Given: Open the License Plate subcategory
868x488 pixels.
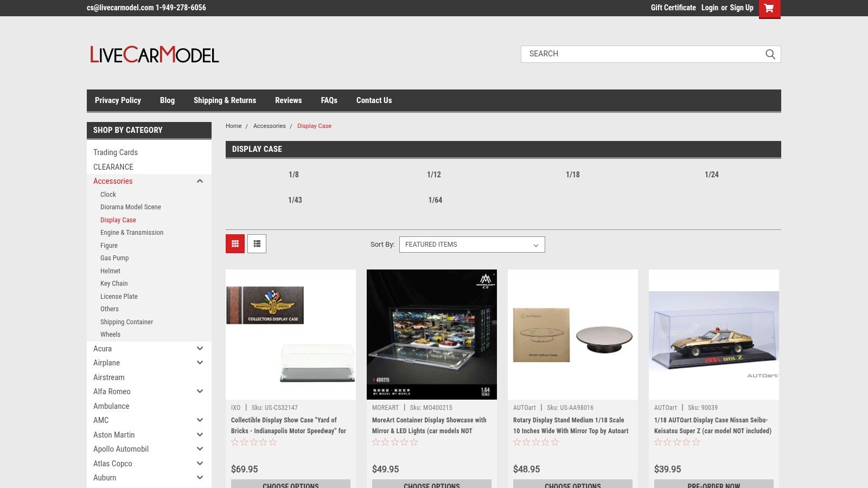Looking at the screenshot, I should click(119, 297).
